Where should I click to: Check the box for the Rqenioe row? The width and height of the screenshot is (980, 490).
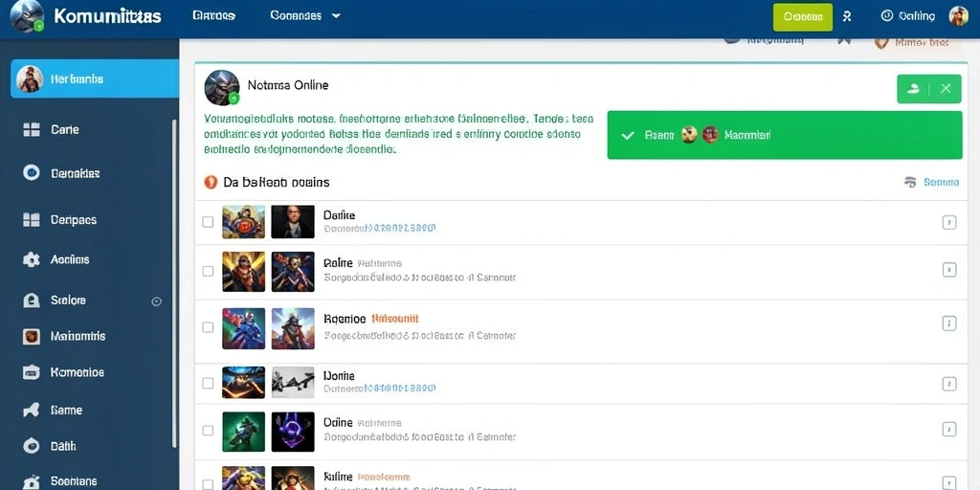coord(208,327)
